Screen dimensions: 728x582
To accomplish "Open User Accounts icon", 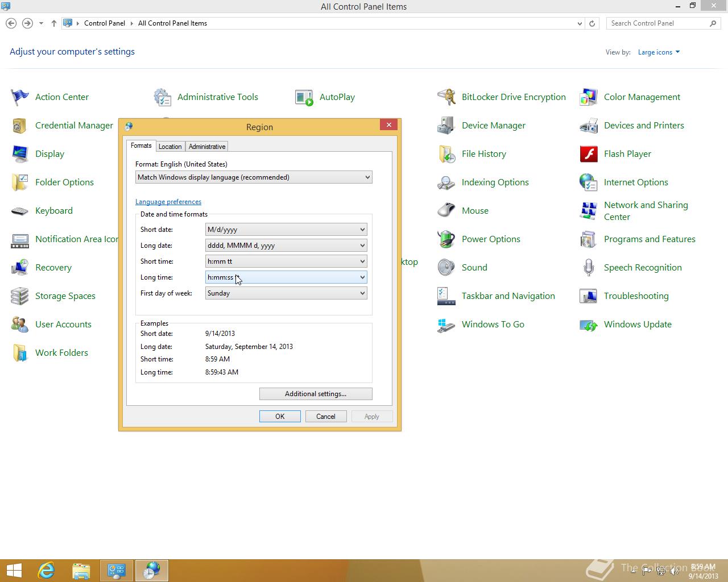I will (20, 325).
